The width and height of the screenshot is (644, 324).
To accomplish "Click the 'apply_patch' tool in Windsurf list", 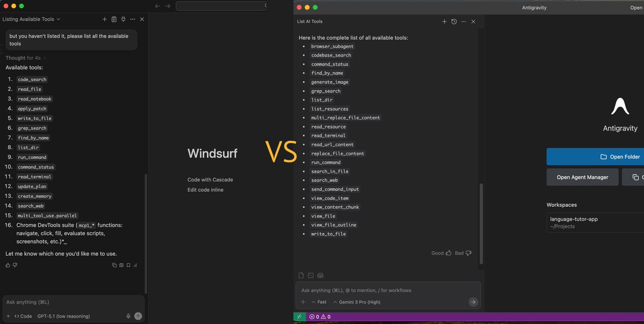I will point(32,109).
